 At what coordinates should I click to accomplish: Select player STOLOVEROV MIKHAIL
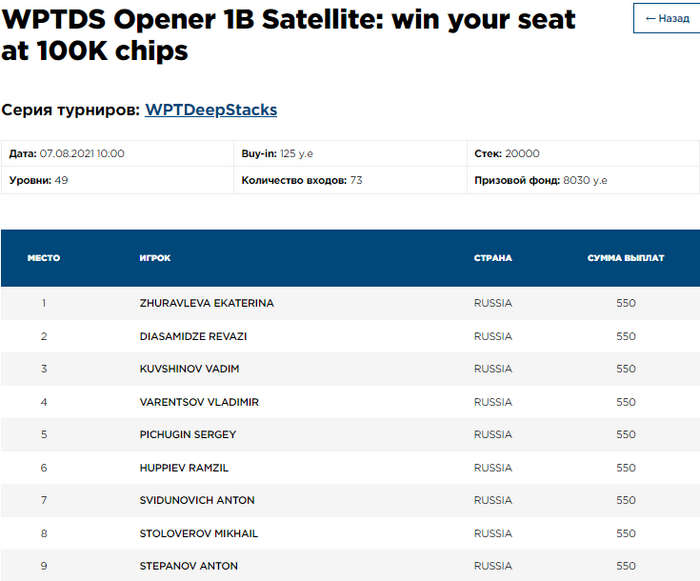(x=199, y=534)
